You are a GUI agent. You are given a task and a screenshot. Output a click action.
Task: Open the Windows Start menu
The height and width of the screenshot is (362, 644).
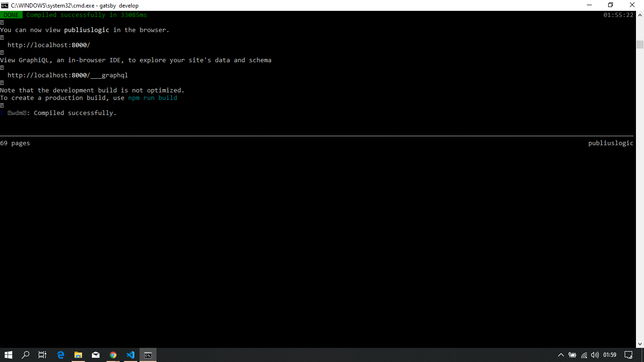(8, 354)
